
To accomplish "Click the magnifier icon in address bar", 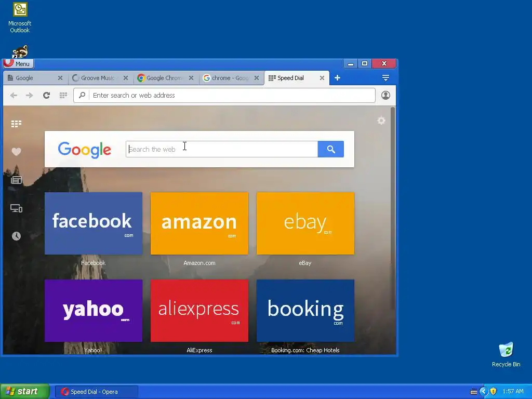I will point(82,96).
